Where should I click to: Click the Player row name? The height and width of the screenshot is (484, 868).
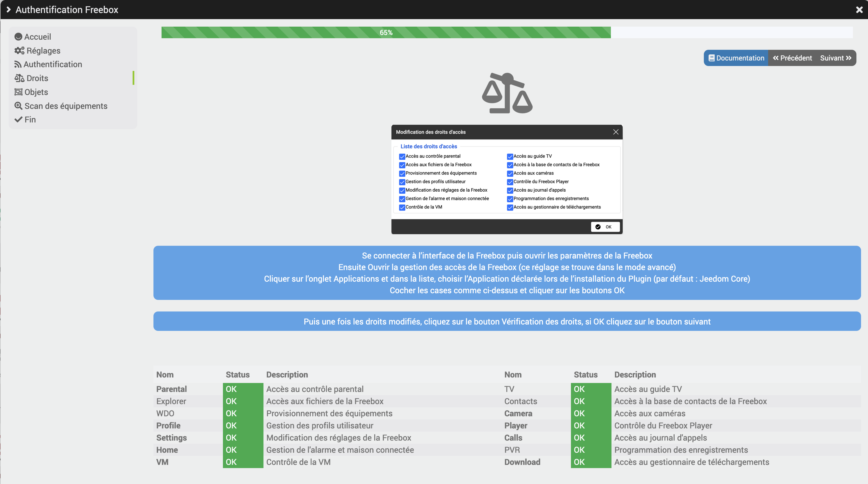(x=516, y=426)
